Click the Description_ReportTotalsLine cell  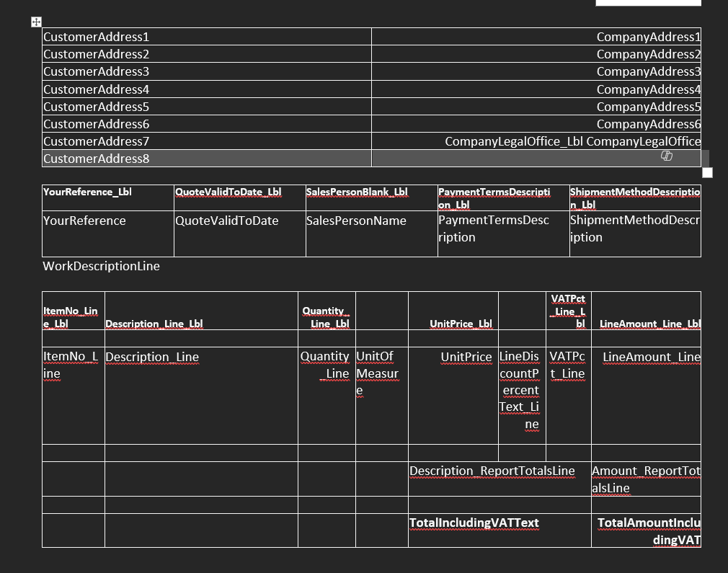[492, 471]
